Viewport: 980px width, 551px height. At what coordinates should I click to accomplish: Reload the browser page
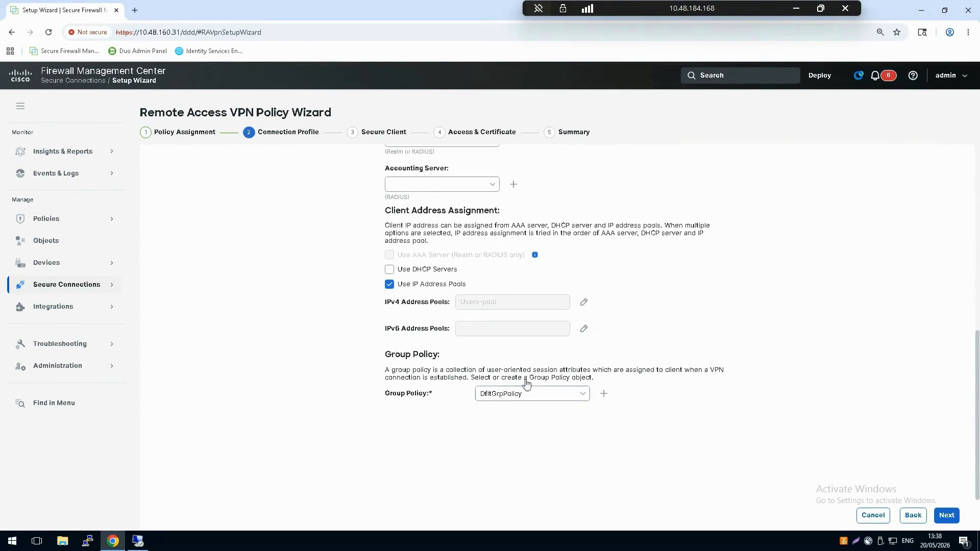48,32
